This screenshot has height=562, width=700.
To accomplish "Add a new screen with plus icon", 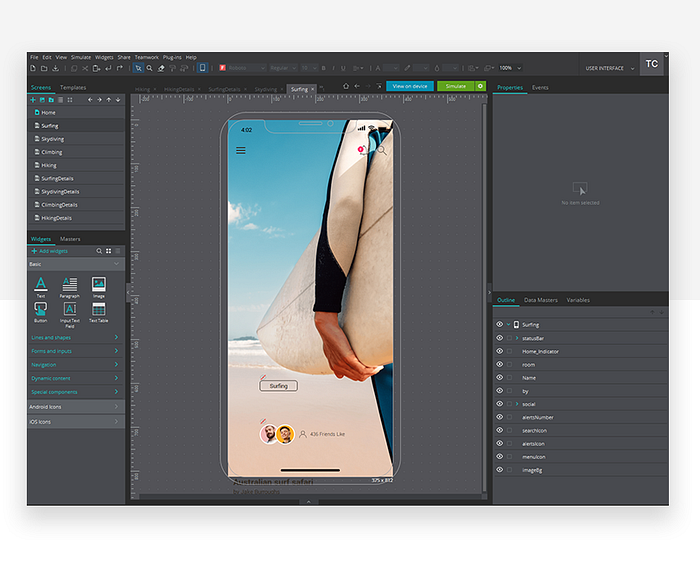I will [x=33, y=100].
